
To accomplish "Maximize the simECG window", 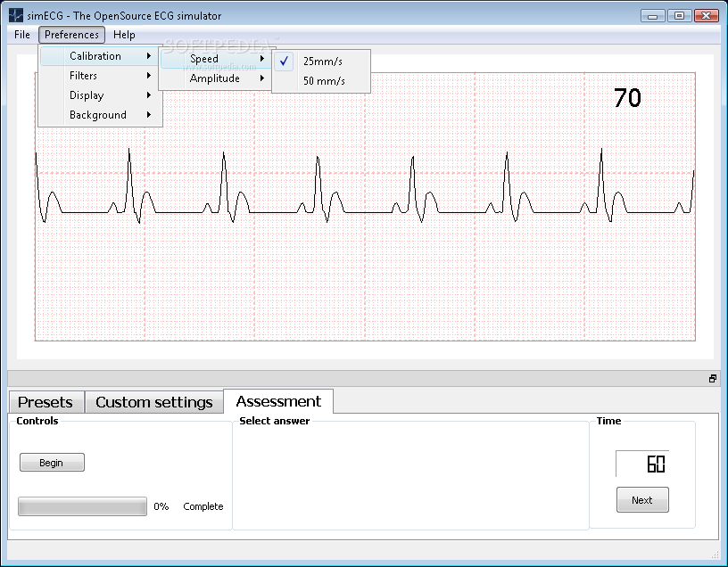I will pos(679,16).
